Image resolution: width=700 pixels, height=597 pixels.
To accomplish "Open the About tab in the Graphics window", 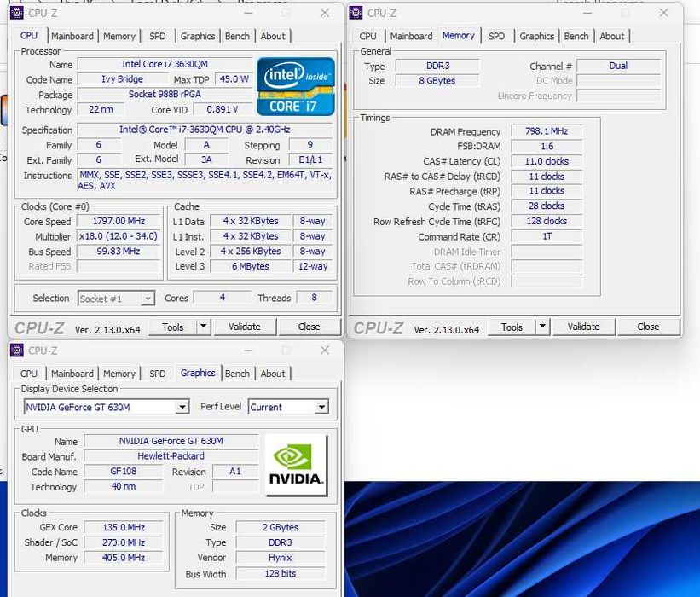I will pos(273,374).
